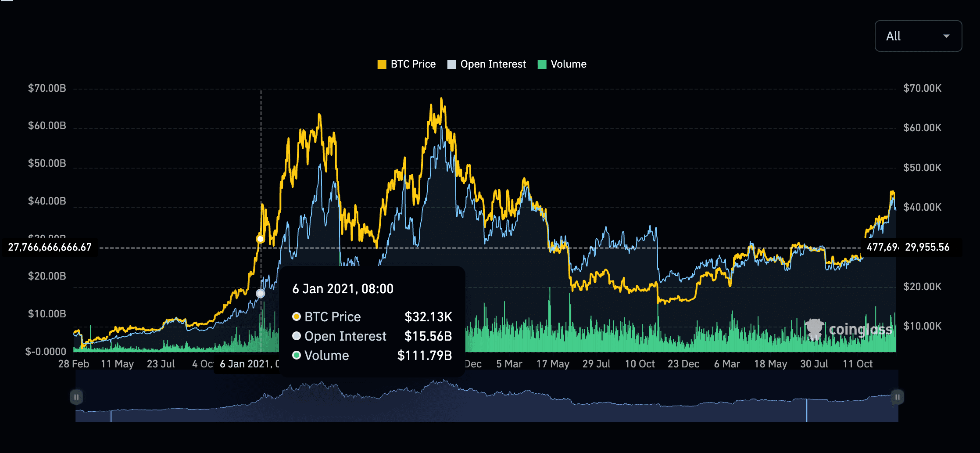
Task: Click the $-0.0000 left axis label
Action: (x=46, y=352)
